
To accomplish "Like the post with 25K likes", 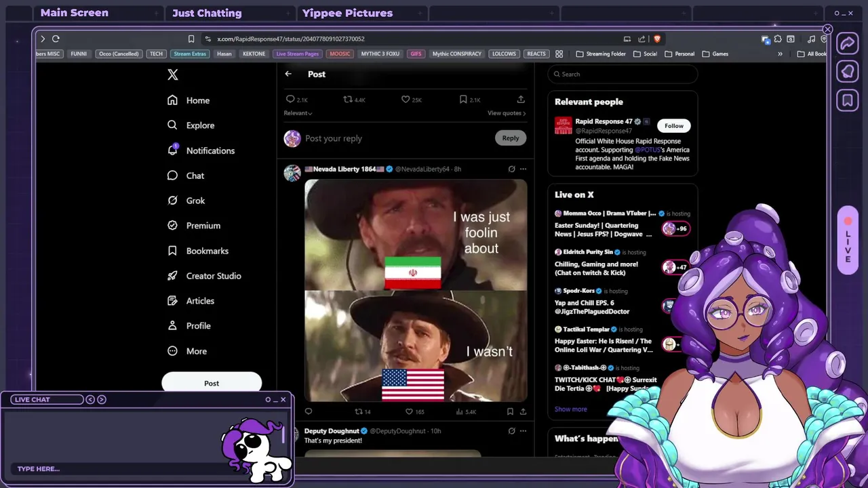I will (406, 100).
